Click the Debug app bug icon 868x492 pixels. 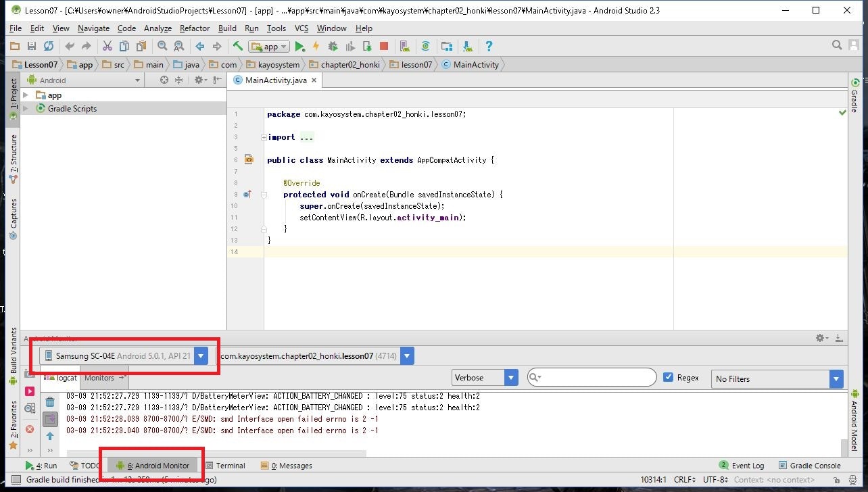pos(333,46)
